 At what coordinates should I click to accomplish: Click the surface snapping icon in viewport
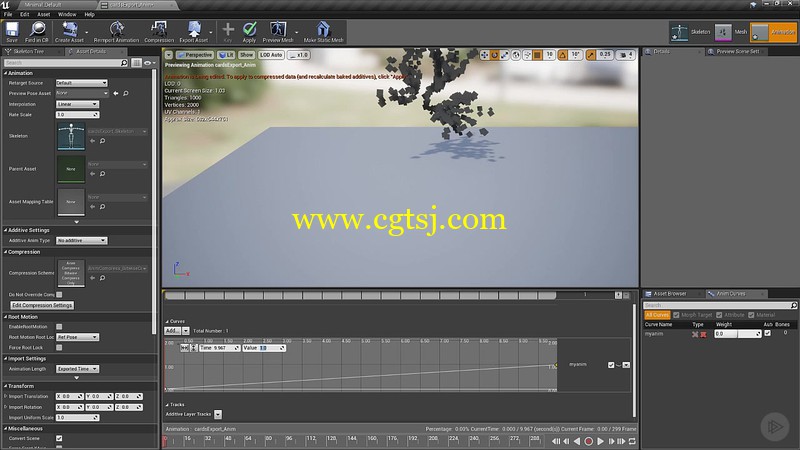coord(528,55)
